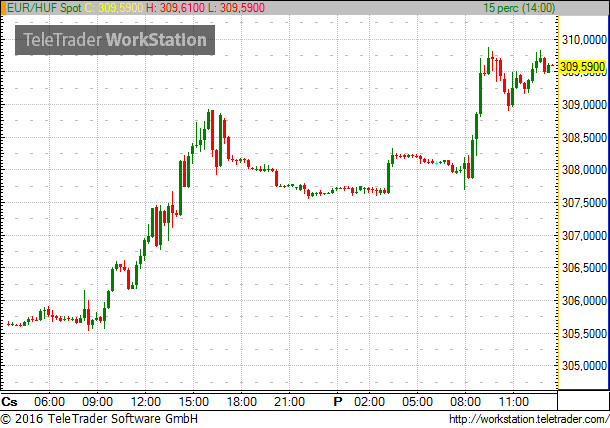Click the 12:00 time axis label

pyautogui.click(x=145, y=401)
